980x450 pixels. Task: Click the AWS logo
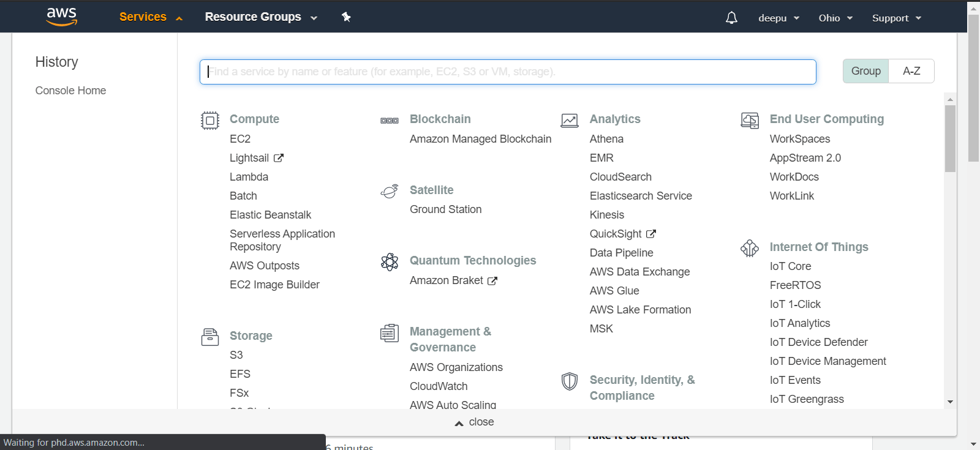coord(62,17)
